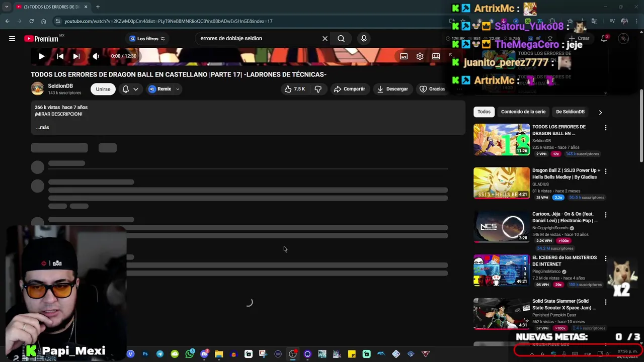Open options menu for Solid State Slammer suggestion
Screen dimensions: 644x362
[x=606, y=302]
